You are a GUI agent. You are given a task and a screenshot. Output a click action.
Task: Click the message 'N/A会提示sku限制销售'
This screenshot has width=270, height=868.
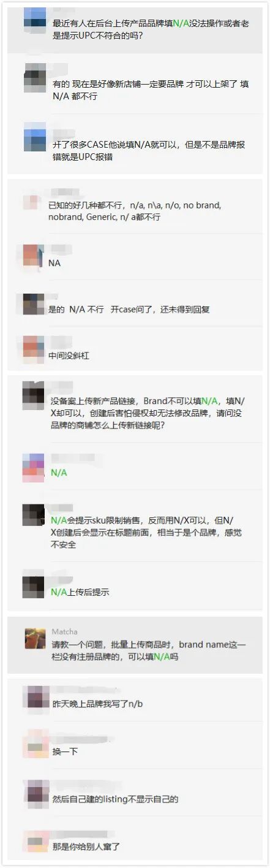pos(146,533)
